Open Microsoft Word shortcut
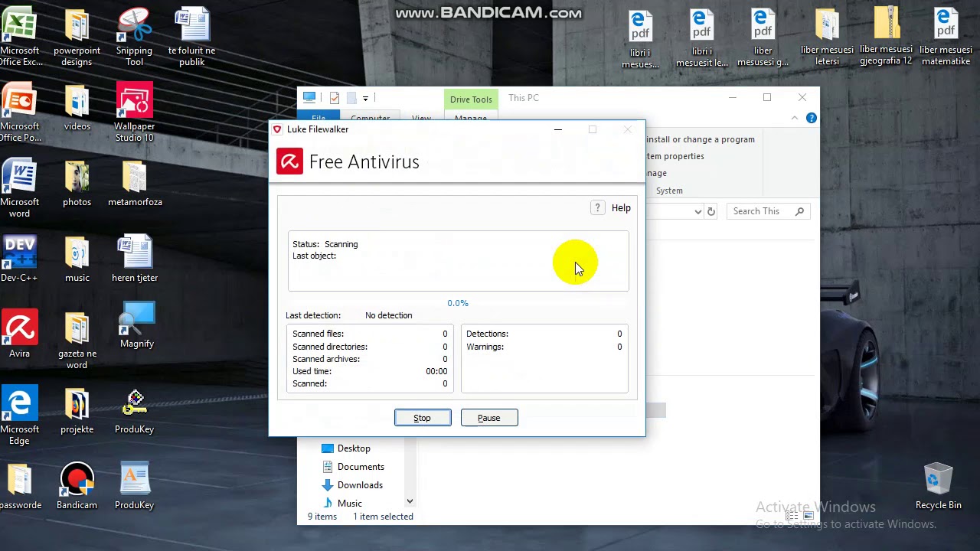The width and height of the screenshot is (980, 551). (20, 188)
